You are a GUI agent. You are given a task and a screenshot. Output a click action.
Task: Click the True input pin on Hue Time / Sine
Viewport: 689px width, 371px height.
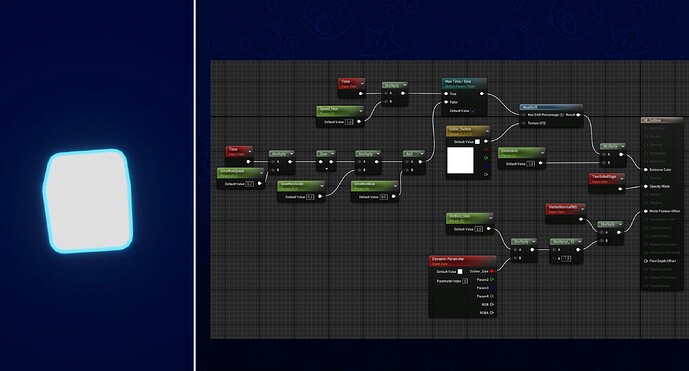coord(446,94)
